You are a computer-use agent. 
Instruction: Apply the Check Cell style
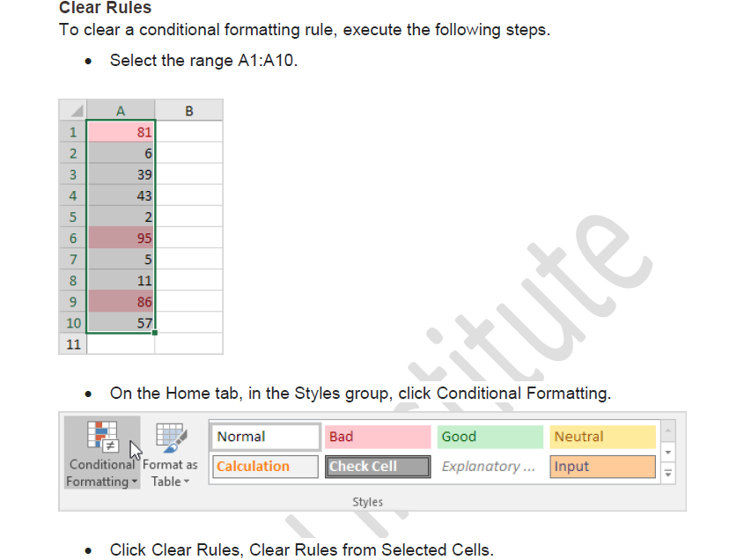click(x=378, y=467)
